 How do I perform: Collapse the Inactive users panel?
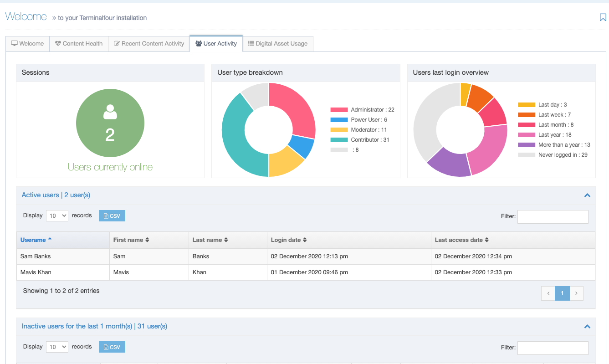587,327
